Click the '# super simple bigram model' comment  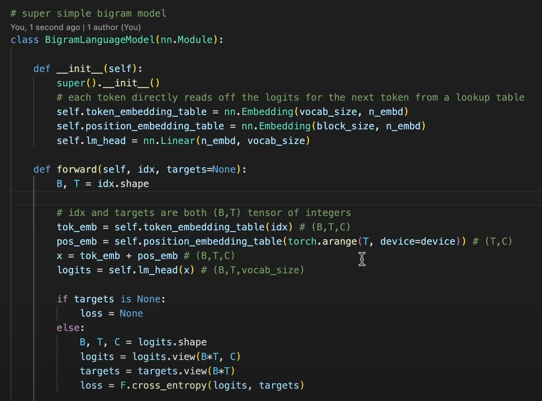(88, 13)
